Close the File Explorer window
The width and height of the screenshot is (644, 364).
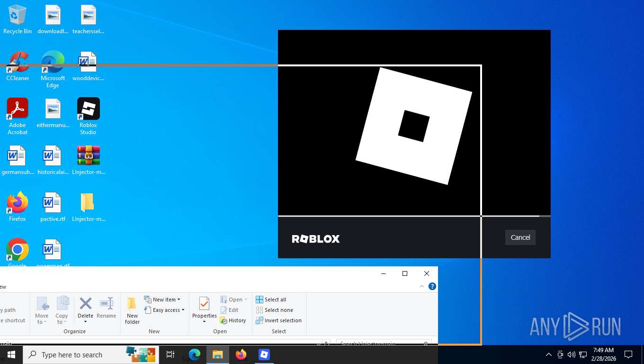(x=427, y=273)
